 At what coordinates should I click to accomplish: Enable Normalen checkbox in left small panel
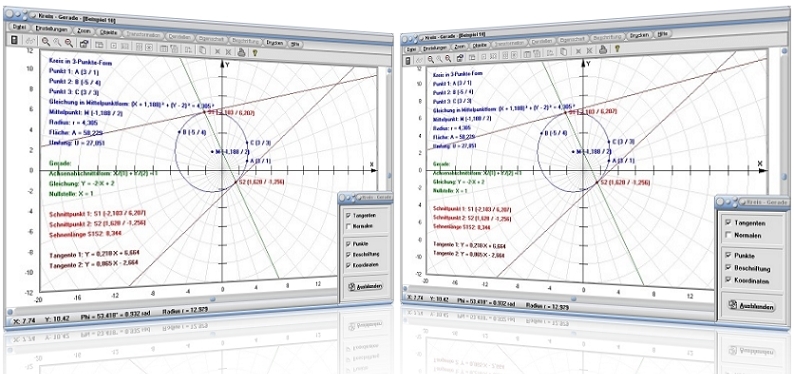pos(348,226)
